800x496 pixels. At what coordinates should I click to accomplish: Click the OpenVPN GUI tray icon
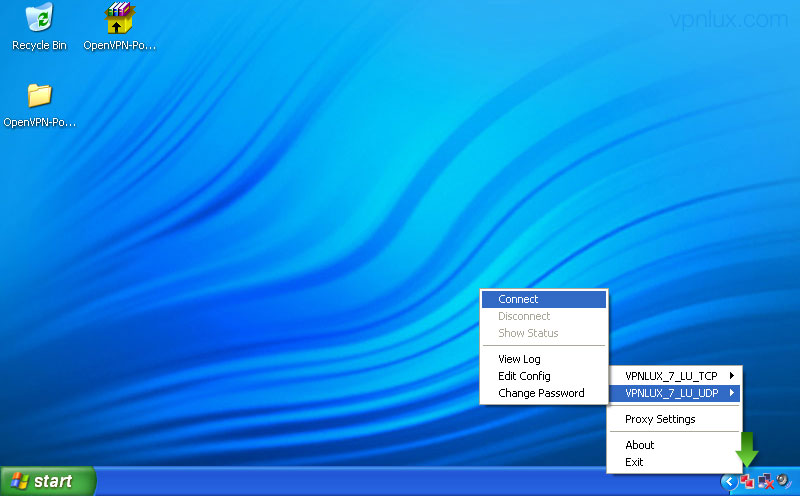point(747,481)
